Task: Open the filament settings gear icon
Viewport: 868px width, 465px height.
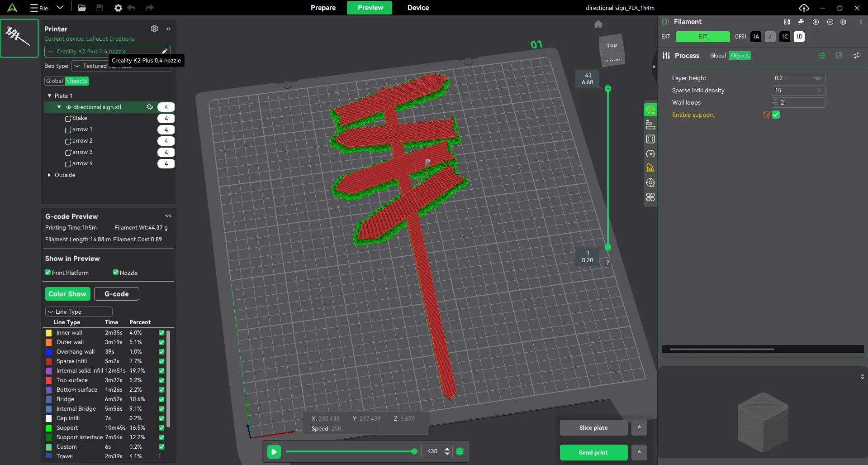Action: tap(843, 22)
